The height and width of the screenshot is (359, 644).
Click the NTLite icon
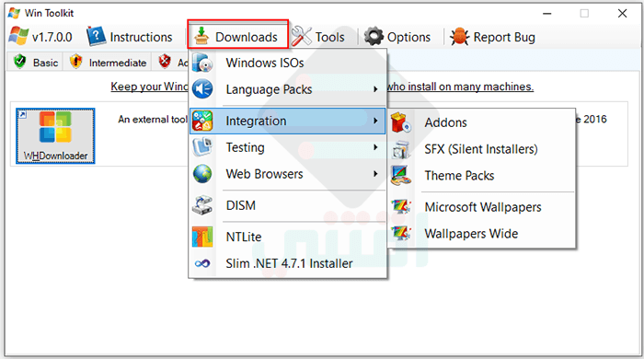tap(202, 237)
